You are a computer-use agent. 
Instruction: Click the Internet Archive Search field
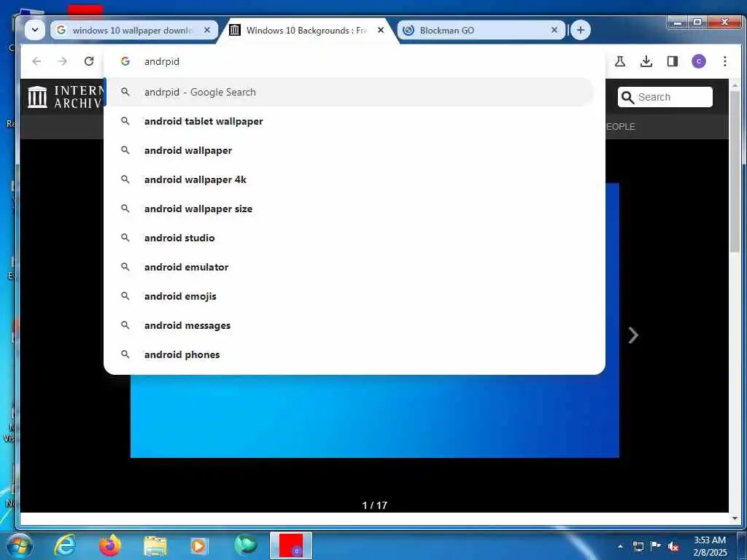coord(665,97)
